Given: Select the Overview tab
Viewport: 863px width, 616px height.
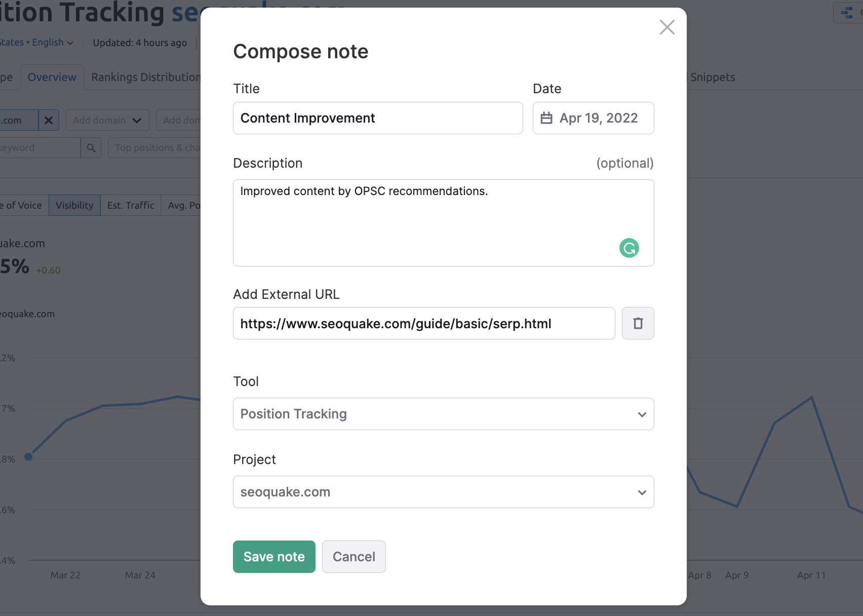Looking at the screenshot, I should pyautogui.click(x=52, y=77).
